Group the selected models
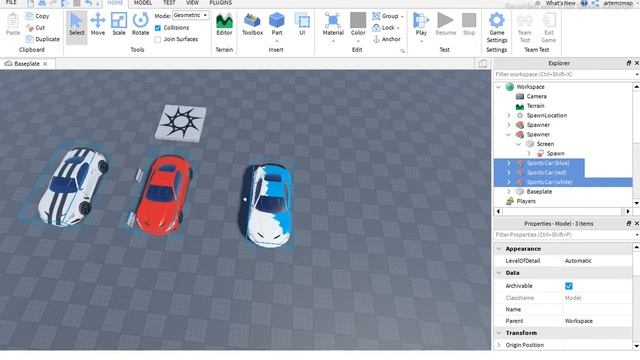640x360 pixels. pos(388,16)
